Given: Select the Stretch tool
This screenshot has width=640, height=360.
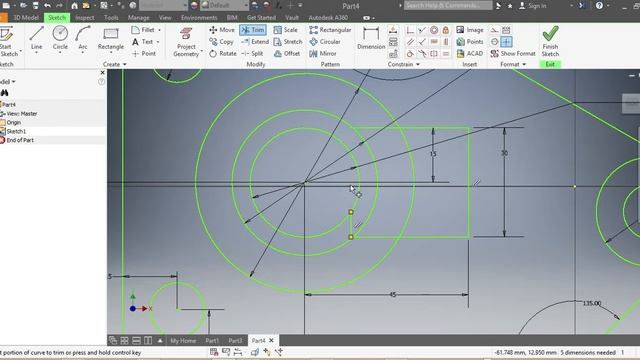Looking at the screenshot, I should (x=288, y=42).
